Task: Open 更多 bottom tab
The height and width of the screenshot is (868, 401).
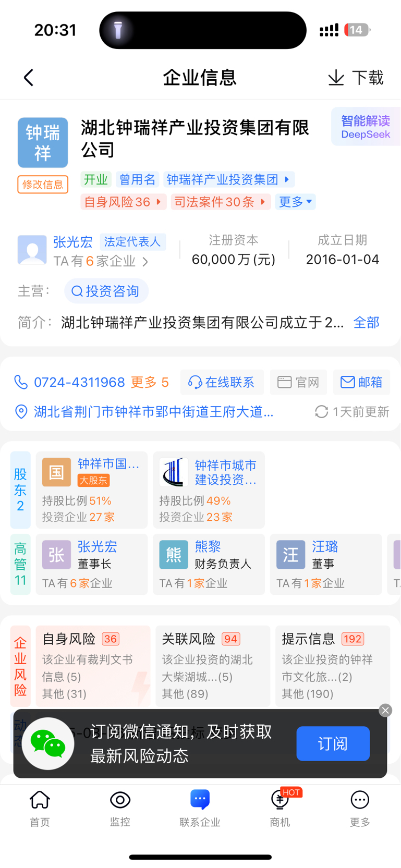Action: coord(360,809)
